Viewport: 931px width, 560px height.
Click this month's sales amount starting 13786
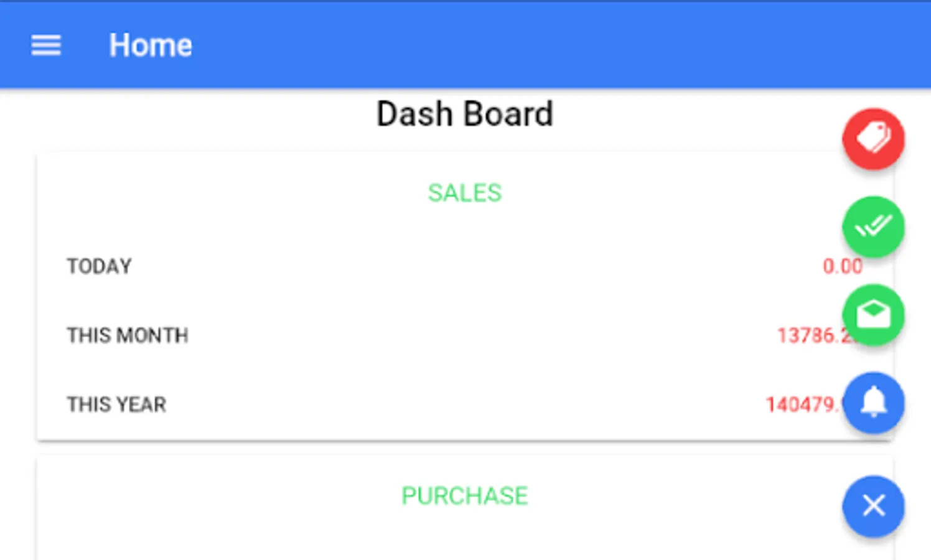[x=808, y=336]
